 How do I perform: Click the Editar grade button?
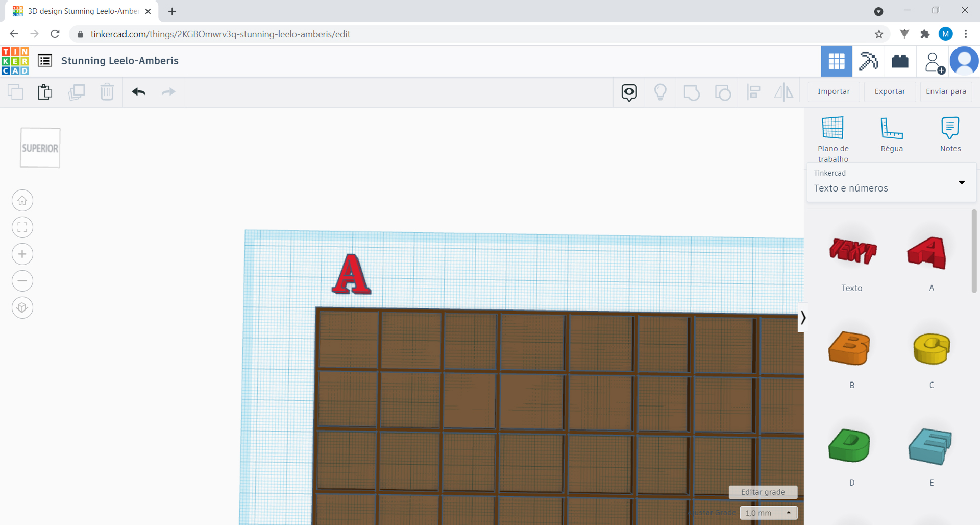(x=763, y=492)
